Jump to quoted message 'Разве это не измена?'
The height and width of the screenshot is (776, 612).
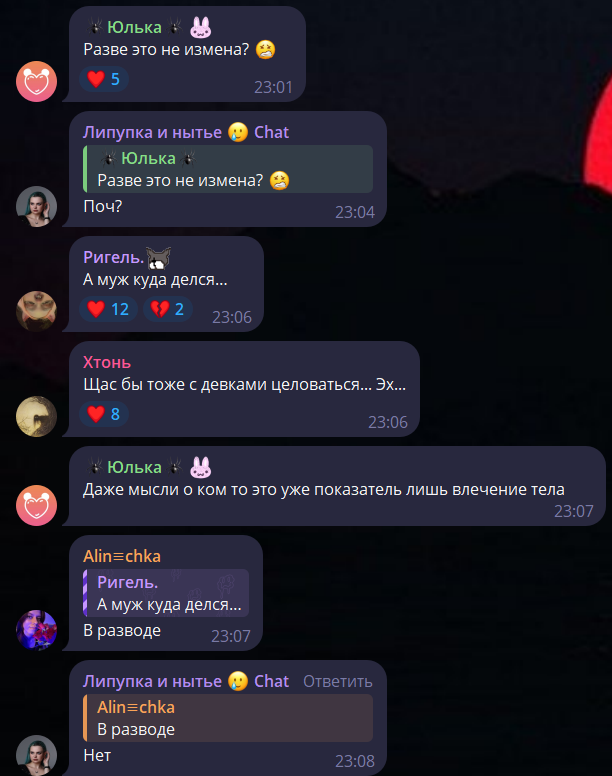coord(228,169)
